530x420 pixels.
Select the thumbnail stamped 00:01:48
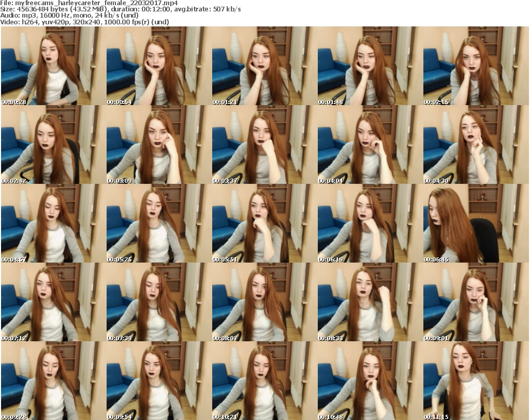pyautogui.click(x=370, y=66)
